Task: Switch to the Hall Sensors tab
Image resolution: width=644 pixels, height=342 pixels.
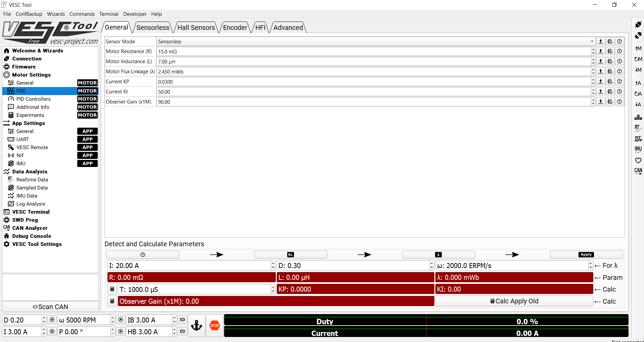Action: [x=196, y=28]
